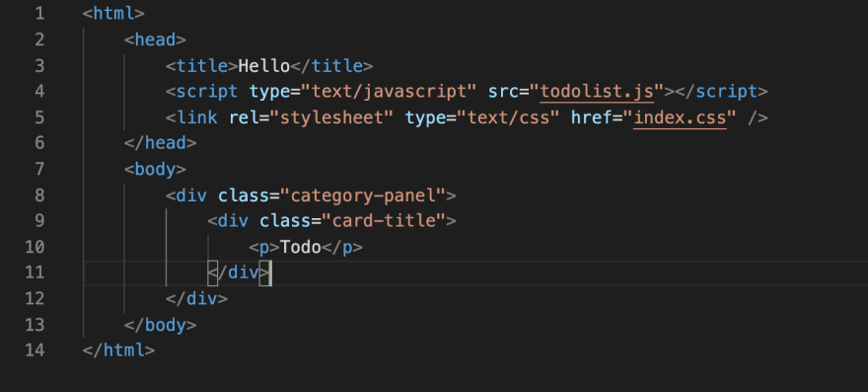
Task: Click the opening head tag on line 2
Action: coord(155,39)
